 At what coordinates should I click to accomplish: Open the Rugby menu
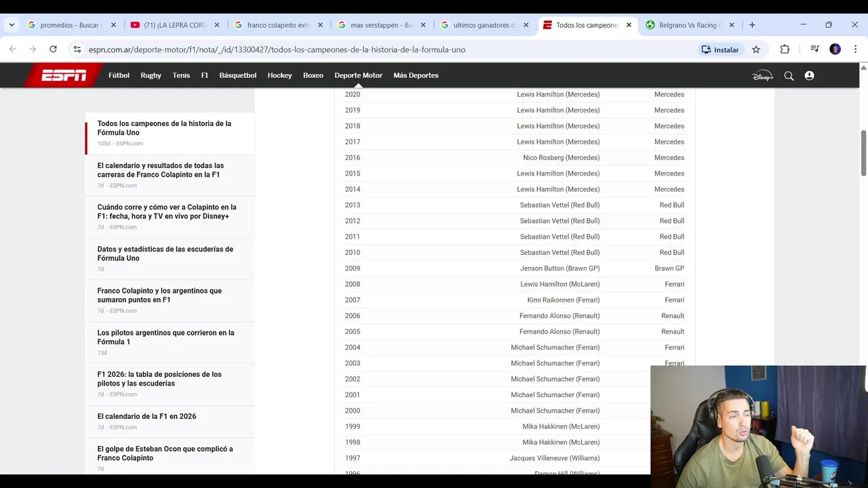pos(151,75)
